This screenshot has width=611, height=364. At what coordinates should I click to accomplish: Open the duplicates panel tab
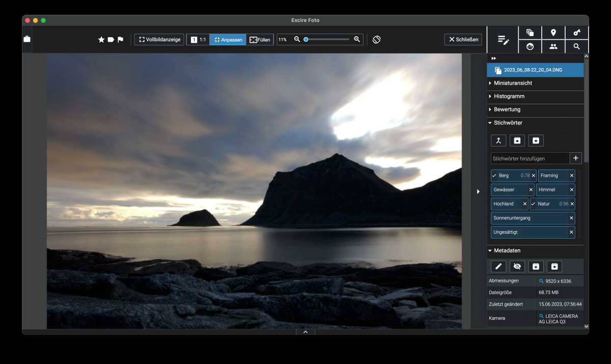tap(530, 33)
